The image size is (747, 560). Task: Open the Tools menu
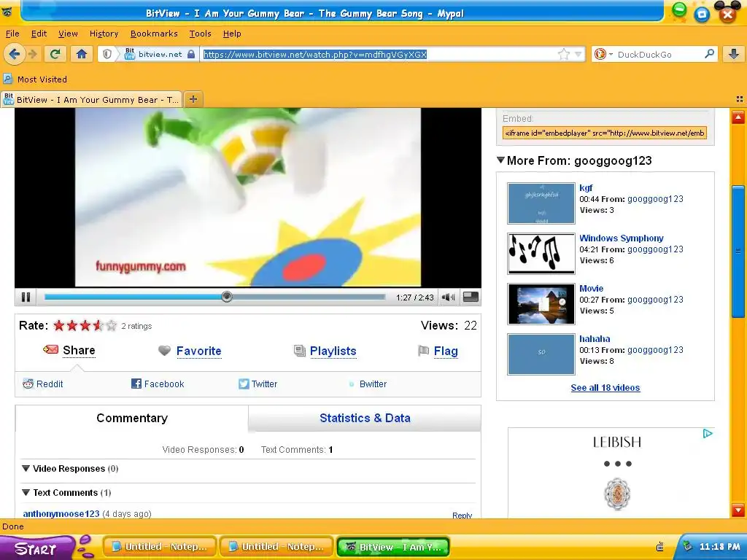click(200, 34)
